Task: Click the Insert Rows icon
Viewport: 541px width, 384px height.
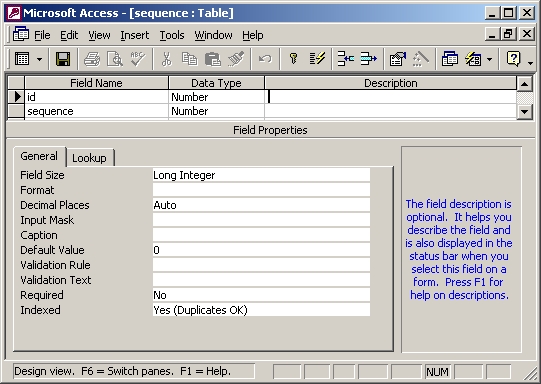Action: coord(346,59)
